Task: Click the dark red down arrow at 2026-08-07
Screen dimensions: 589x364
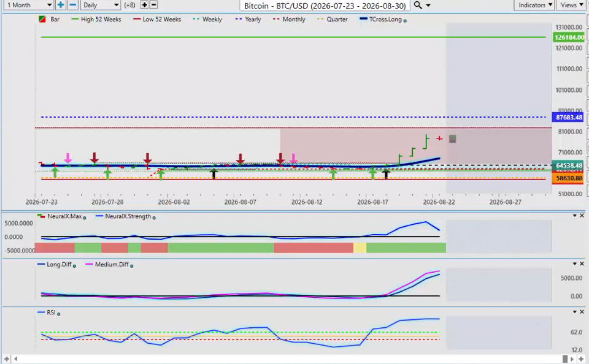Action: 241,158
